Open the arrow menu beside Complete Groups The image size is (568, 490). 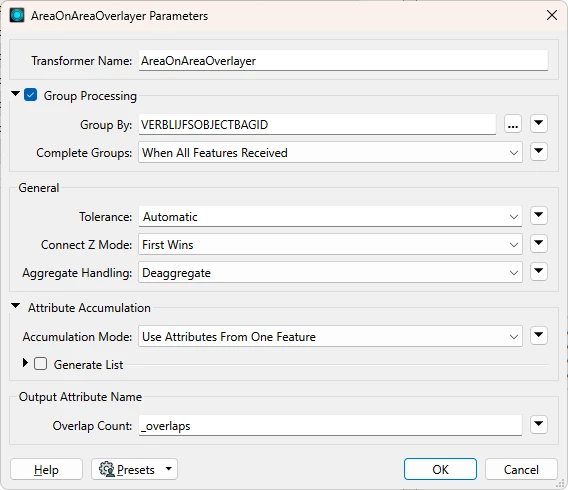(x=539, y=151)
